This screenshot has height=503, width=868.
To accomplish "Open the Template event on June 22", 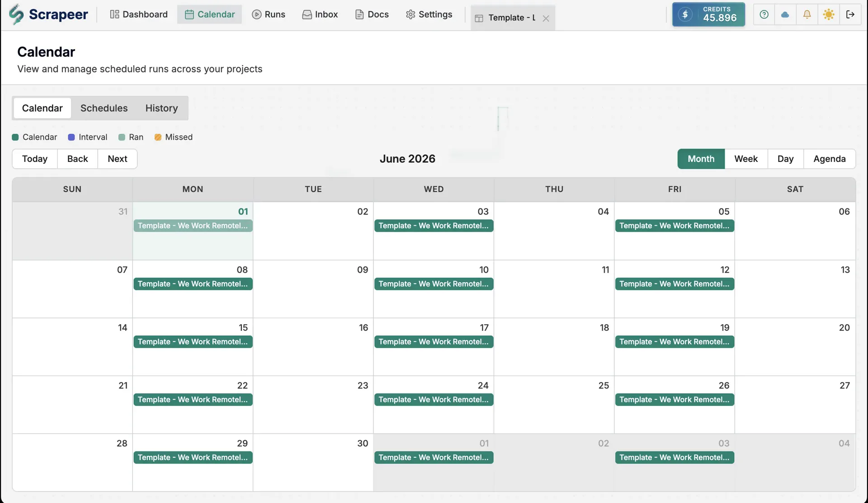I will pos(193,399).
